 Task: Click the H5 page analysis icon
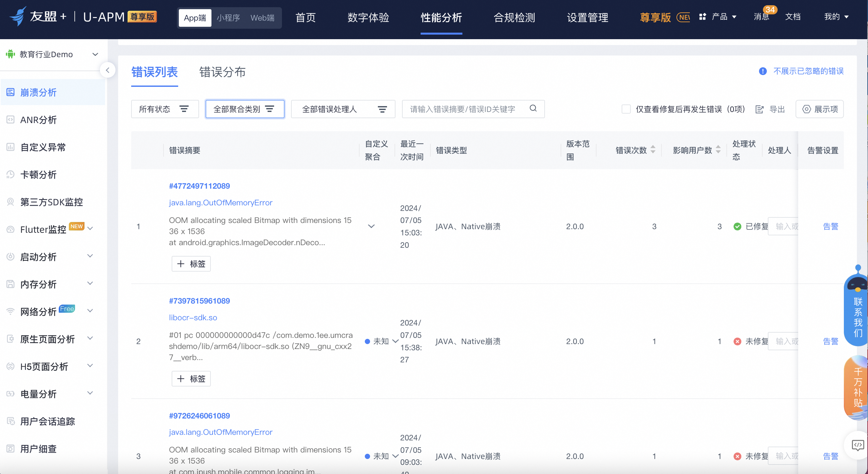10,367
